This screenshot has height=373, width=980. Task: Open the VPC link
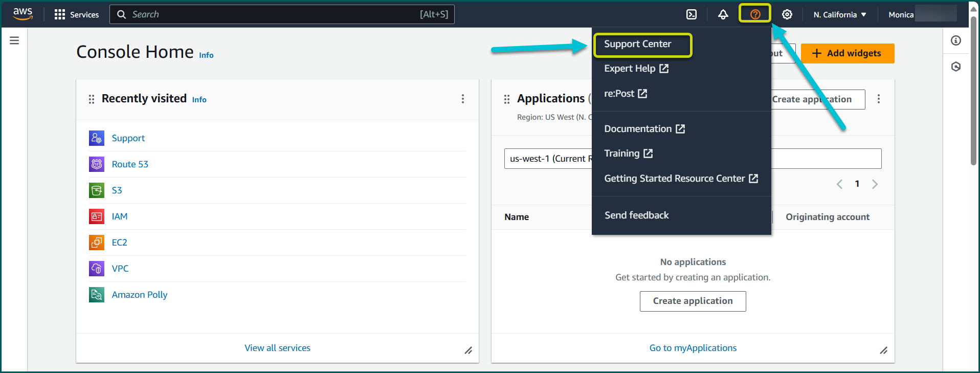(x=120, y=269)
